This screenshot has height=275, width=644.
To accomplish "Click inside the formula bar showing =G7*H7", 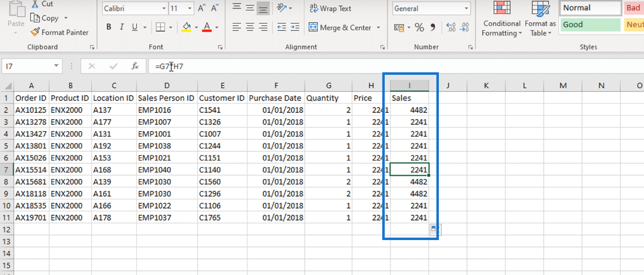I will (x=396, y=66).
